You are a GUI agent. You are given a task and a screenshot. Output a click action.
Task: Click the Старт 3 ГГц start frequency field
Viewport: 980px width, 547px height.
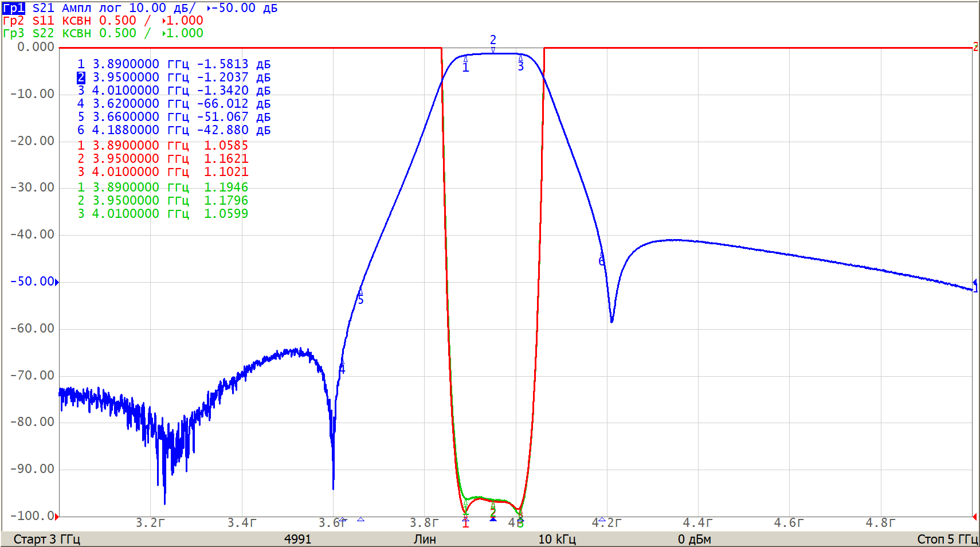[46, 539]
